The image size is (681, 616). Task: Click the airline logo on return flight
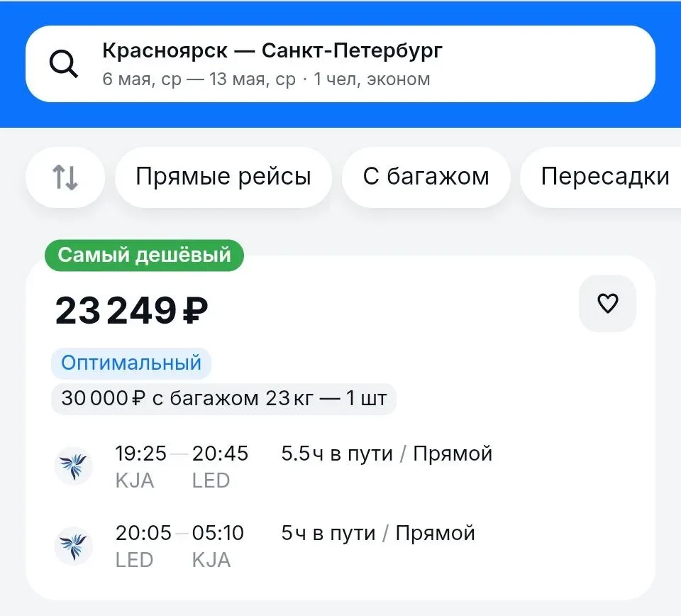[74, 545]
